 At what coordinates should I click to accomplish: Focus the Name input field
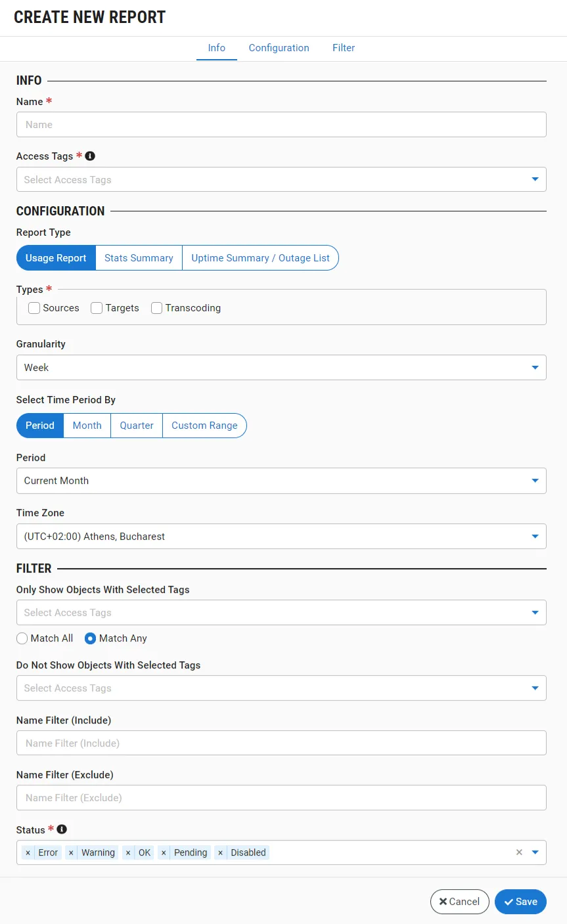281,124
